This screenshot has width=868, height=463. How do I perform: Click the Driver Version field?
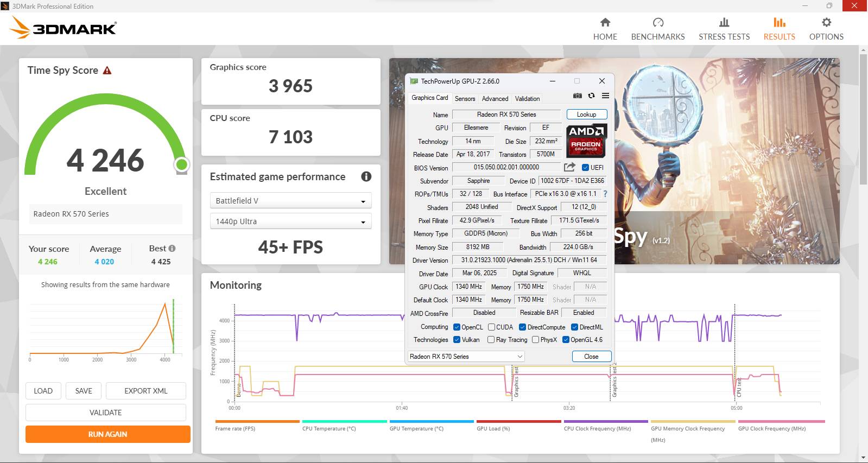click(x=529, y=260)
